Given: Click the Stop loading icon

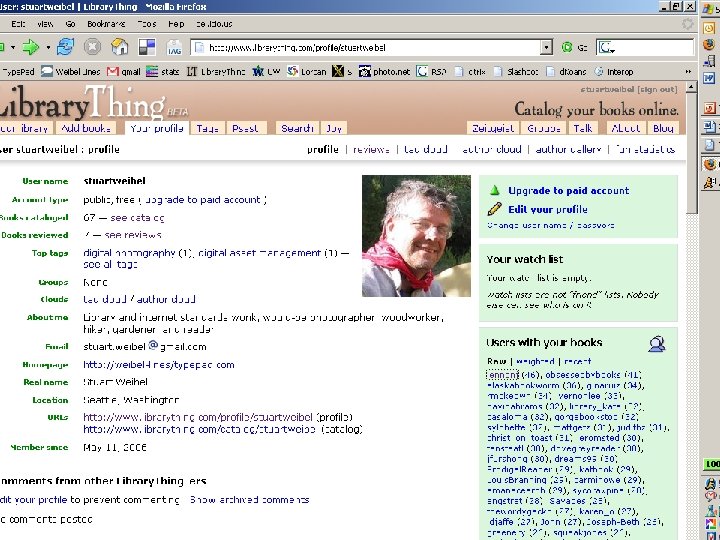Looking at the screenshot, I should [x=92, y=47].
